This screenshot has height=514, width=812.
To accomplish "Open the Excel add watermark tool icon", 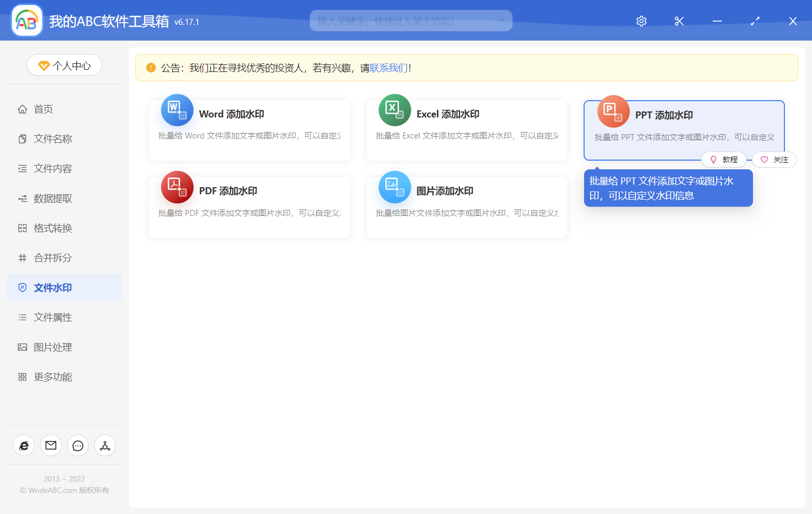I will (x=395, y=110).
